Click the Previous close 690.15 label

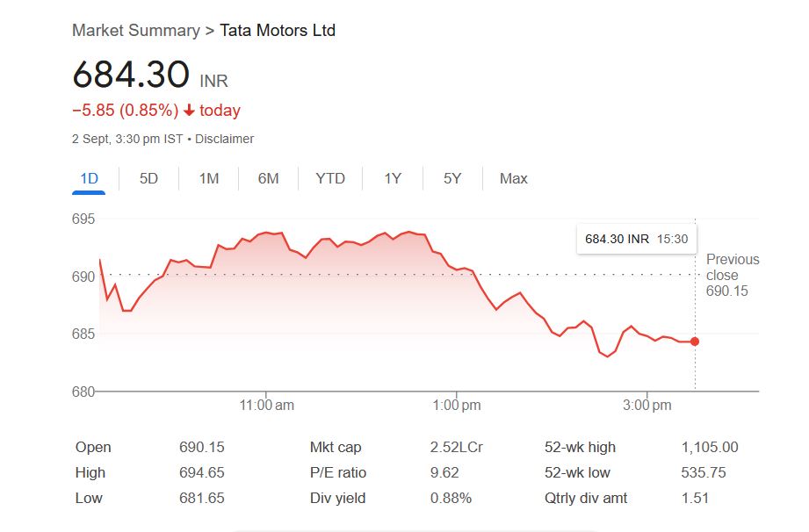(732, 275)
